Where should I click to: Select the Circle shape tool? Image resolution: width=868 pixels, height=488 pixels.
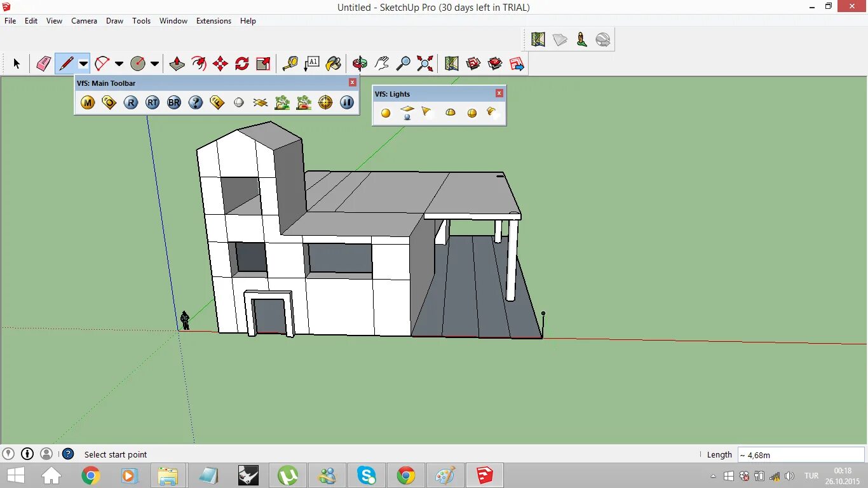click(138, 64)
